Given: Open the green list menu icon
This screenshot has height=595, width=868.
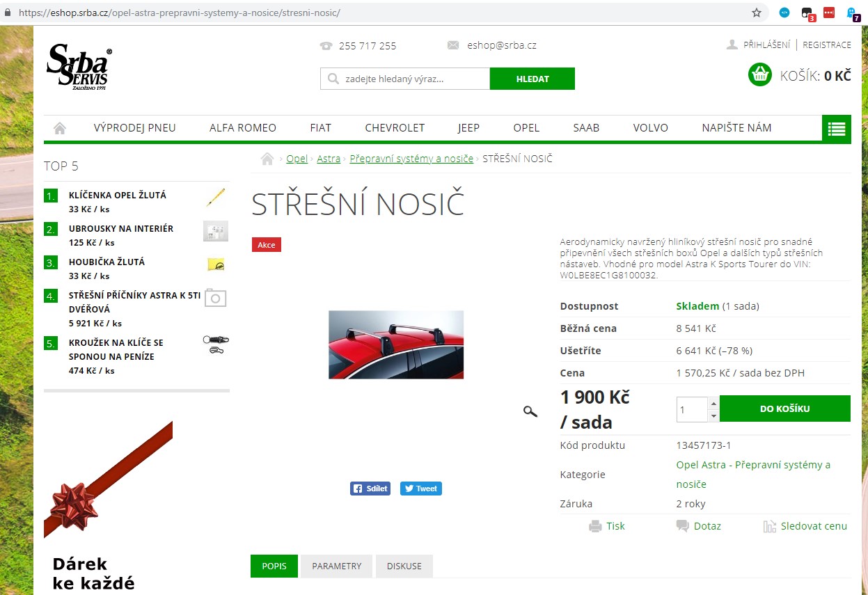Looking at the screenshot, I should (x=836, y=129).
